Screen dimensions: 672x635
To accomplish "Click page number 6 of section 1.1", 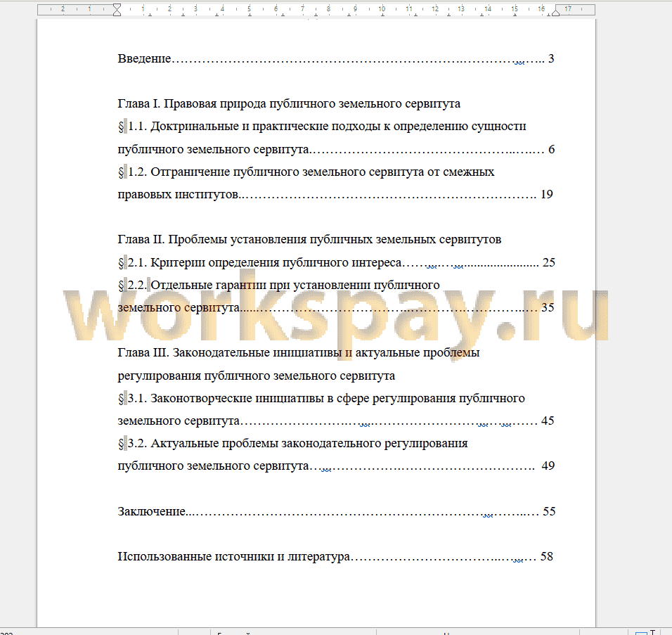I will point(552,149).
